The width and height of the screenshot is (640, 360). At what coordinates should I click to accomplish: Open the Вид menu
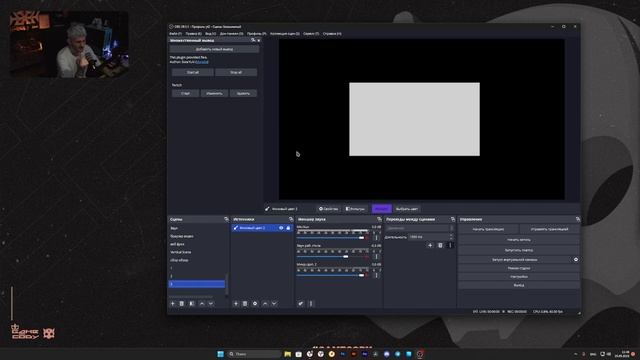pos(211,33)
